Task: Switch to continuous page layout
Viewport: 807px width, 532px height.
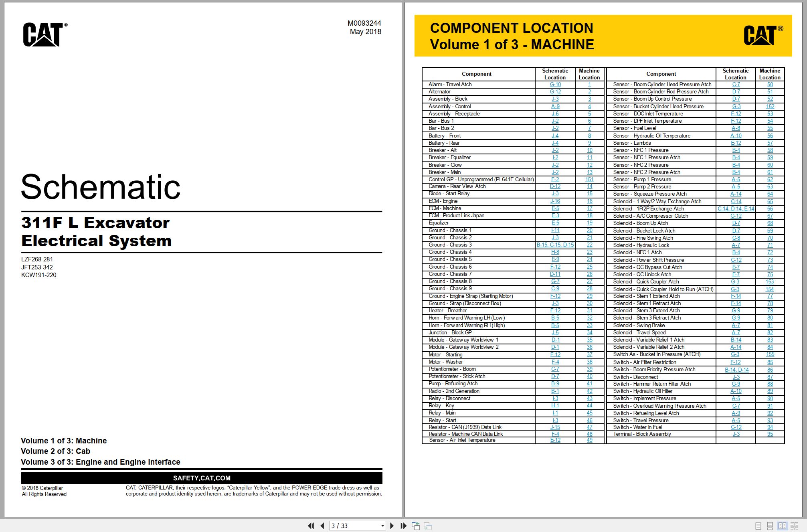Action: 770,526
